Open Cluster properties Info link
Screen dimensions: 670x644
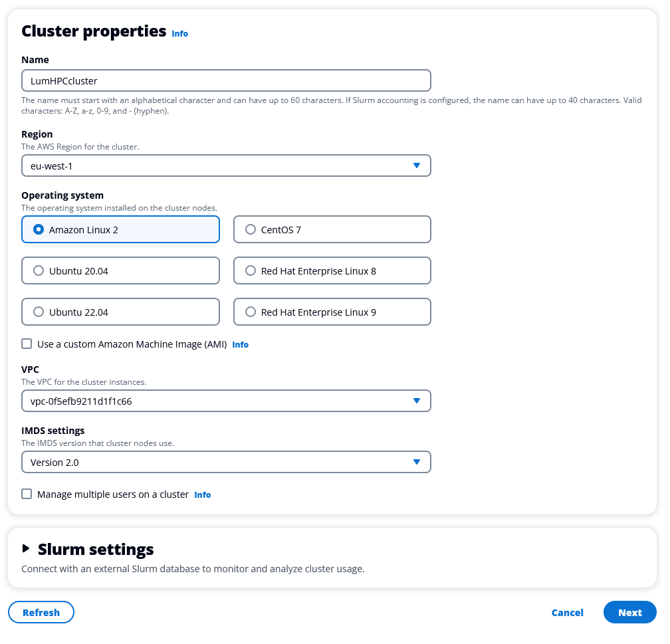point(179,33)
